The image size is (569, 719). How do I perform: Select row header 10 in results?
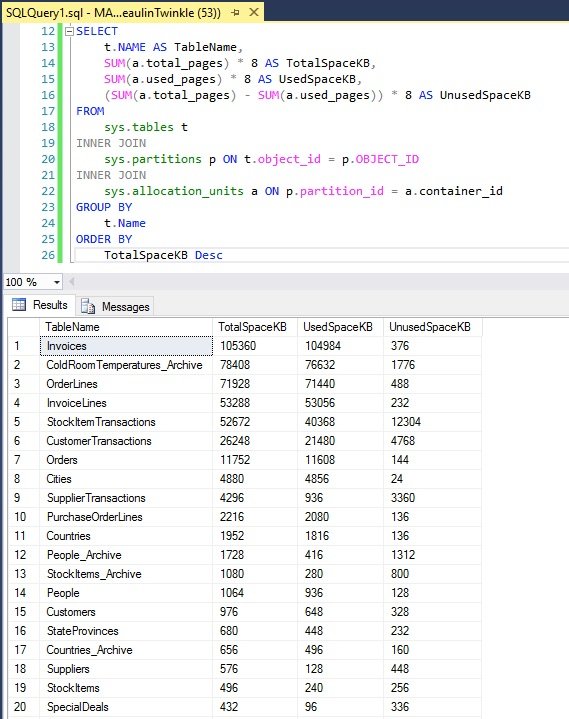24,517
